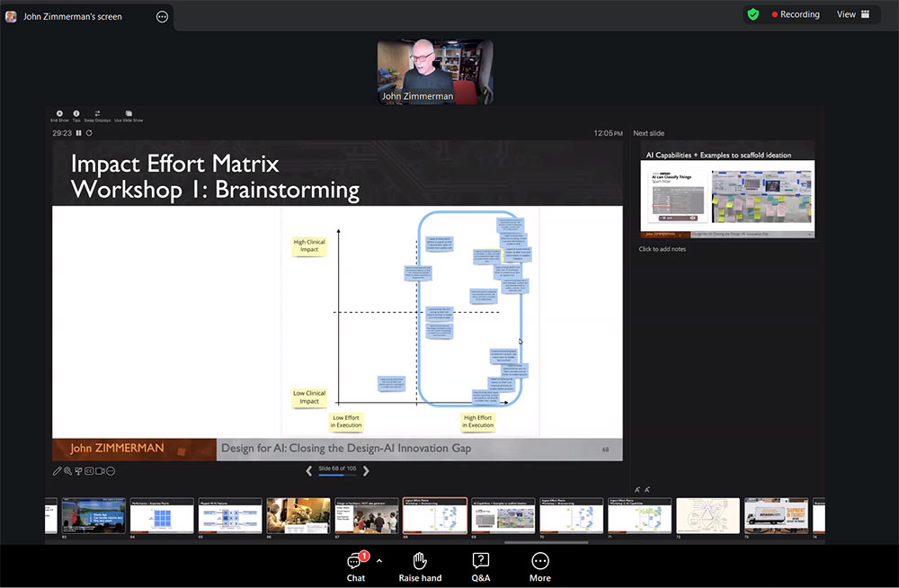
Task: Open screen share options ellipsis menu
Action: pyautogui.click(x=162, y=16)
